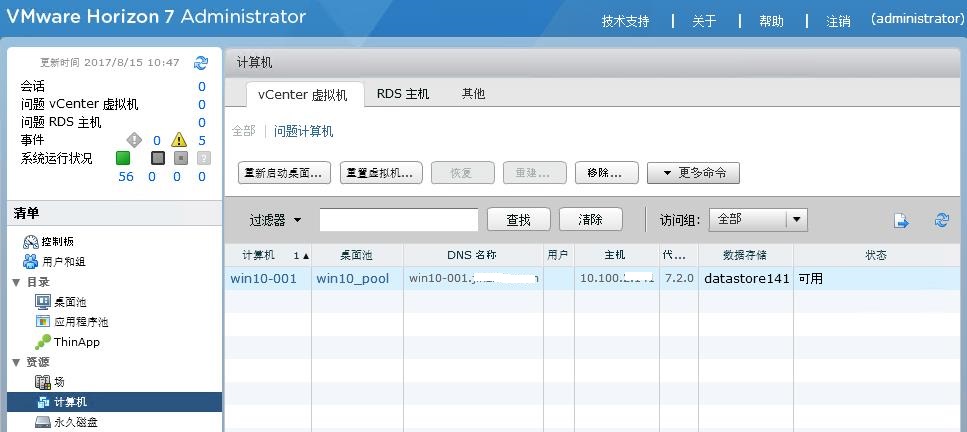Sort by the 计算机 column header

pos(268,255)
